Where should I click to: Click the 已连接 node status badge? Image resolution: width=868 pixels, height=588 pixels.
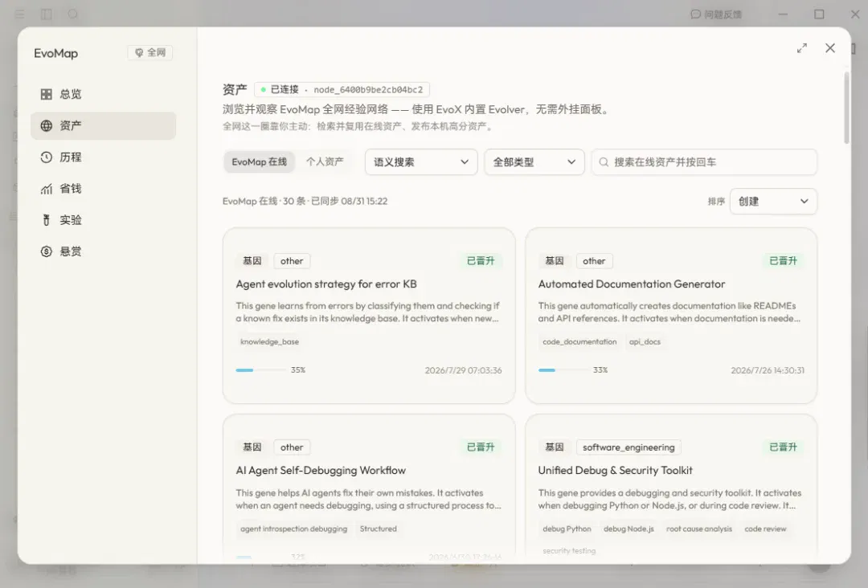[342, 90]
